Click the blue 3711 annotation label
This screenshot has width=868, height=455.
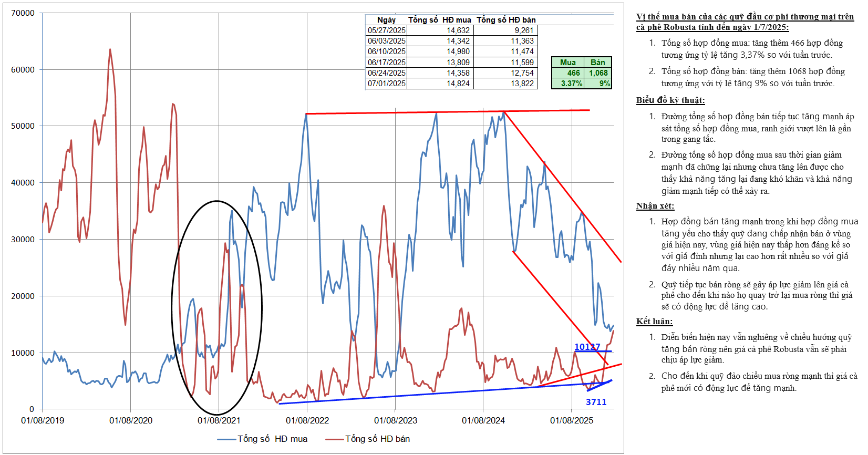(596, 402)
